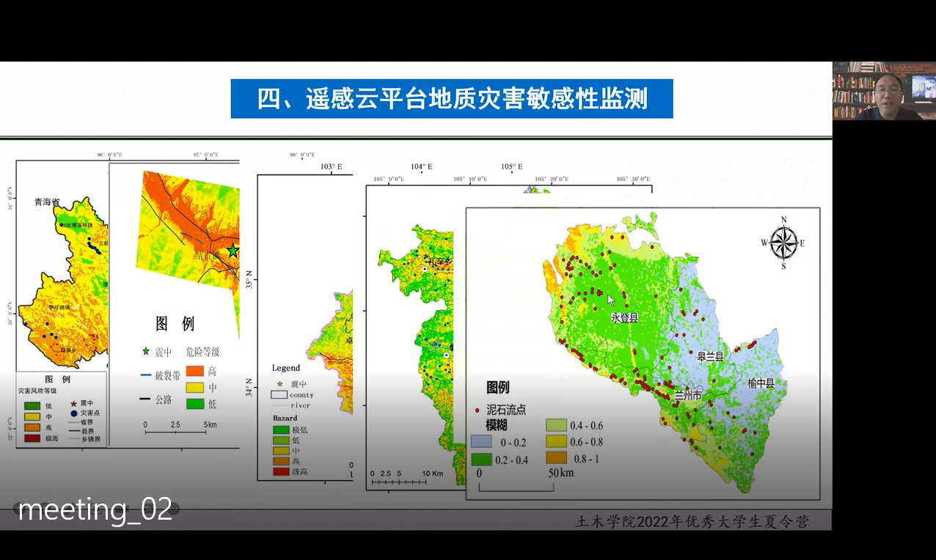Select the green 震中 star in the 危险等级 legend

point(146,352)
